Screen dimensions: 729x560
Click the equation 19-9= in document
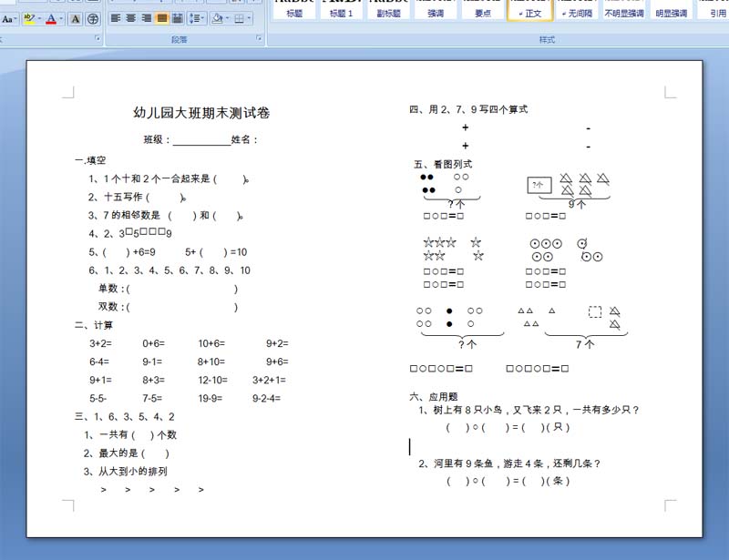coord(210,398)
